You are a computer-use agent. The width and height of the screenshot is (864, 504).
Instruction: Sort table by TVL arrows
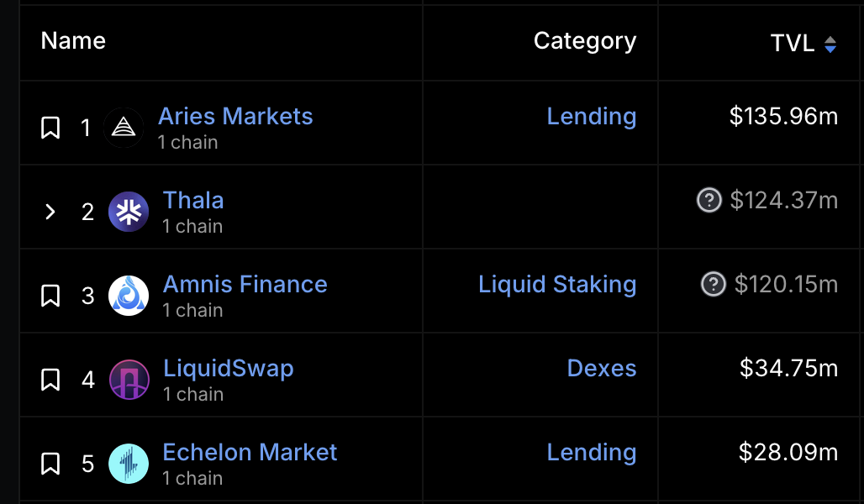[830, 44]
